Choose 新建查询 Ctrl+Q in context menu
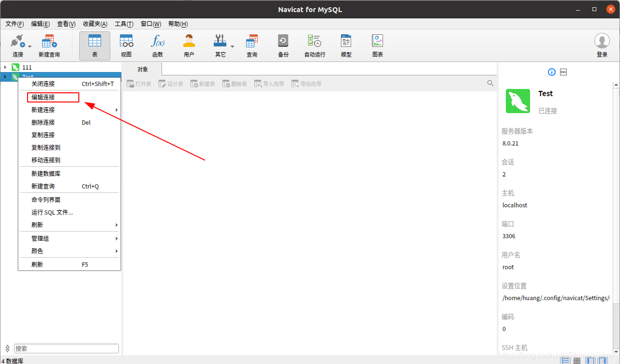This screenshot has width=620, height=364. pos(69,186)
